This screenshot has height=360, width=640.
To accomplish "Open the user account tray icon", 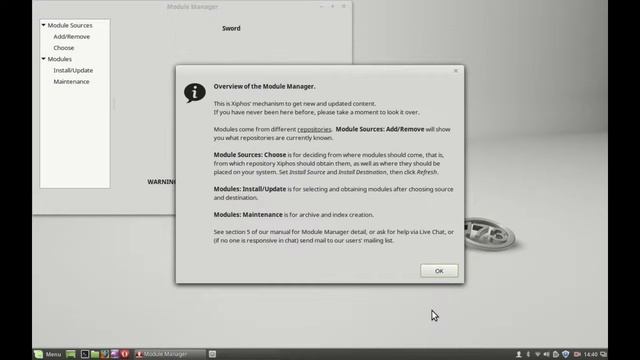I will pos(519,354).
